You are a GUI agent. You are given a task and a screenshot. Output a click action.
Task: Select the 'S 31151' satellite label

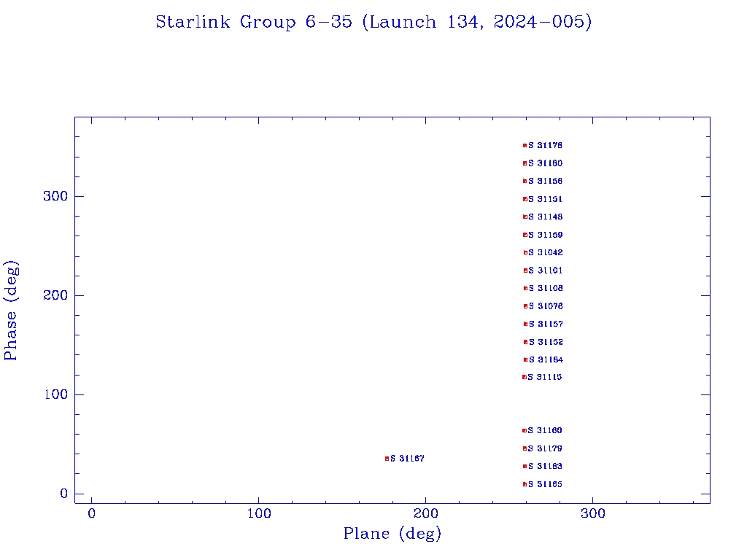(x=545, y=199)
